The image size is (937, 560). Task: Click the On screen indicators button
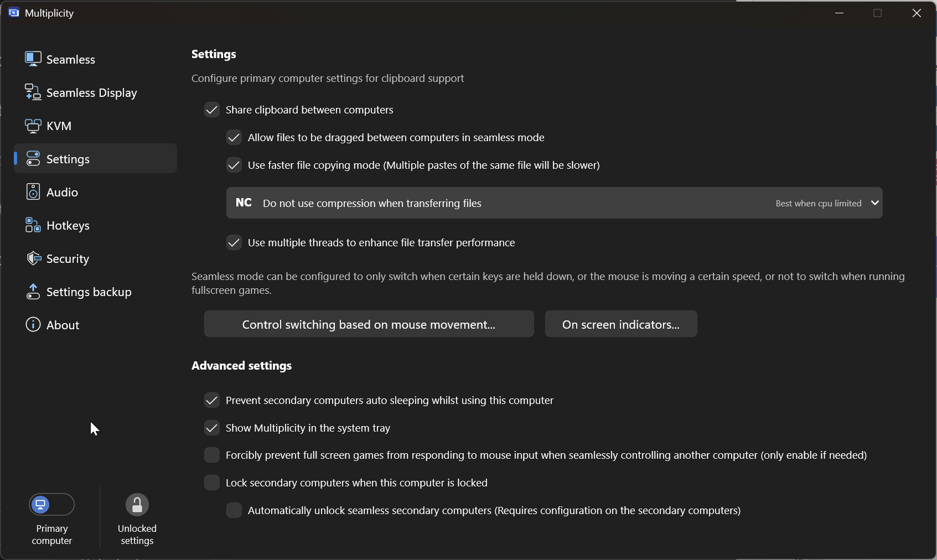[620, 324]
